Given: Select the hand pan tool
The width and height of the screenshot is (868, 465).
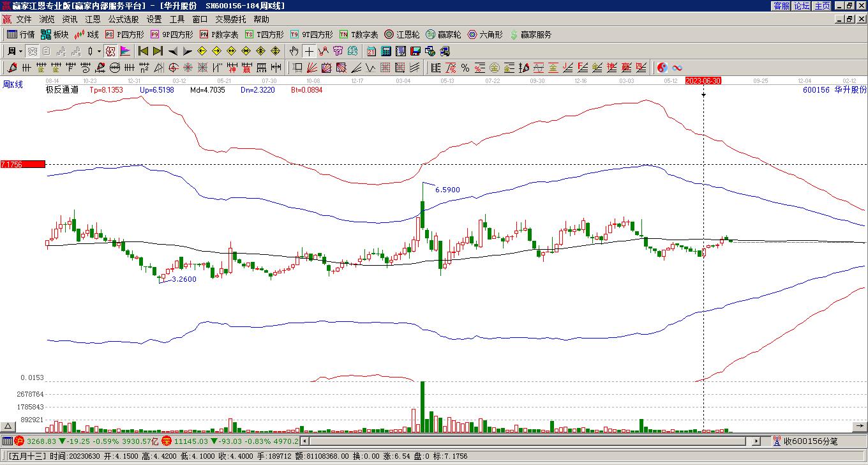Looking at the screenshot, I should [x=294, y=51].
